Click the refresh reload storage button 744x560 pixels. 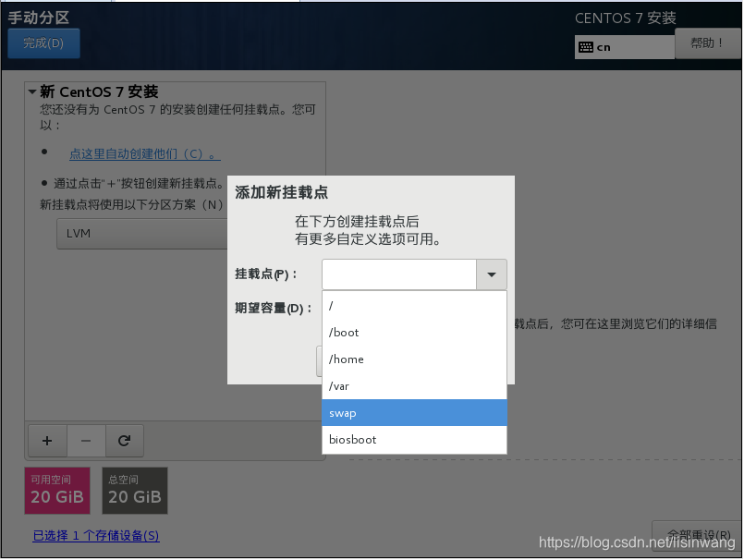[125, 441]
